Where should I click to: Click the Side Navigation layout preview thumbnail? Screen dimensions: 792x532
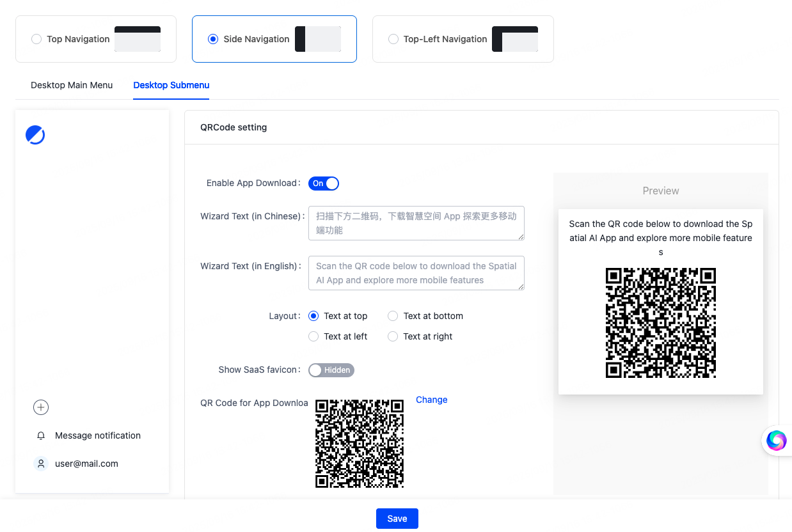(317, 39)
